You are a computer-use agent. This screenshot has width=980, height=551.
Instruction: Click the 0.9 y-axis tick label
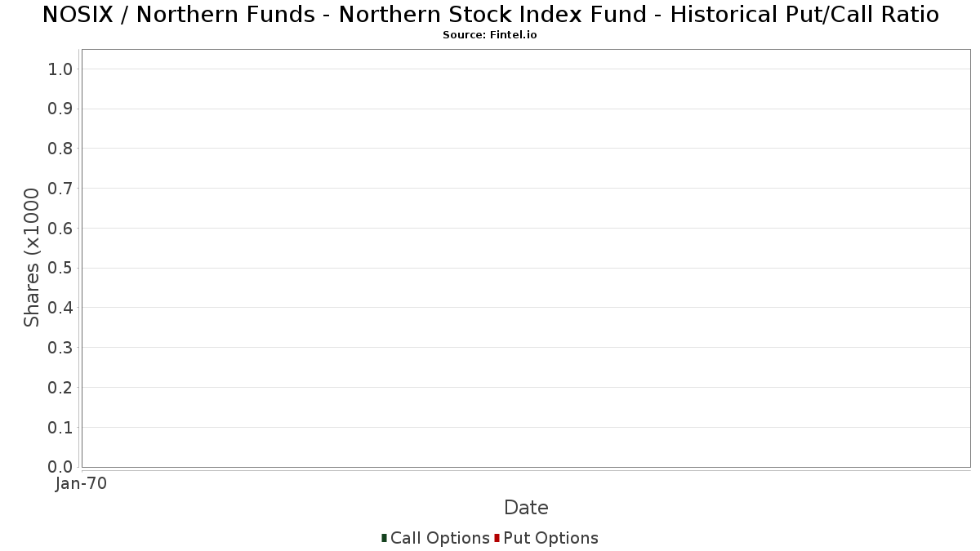click(61, 109)
